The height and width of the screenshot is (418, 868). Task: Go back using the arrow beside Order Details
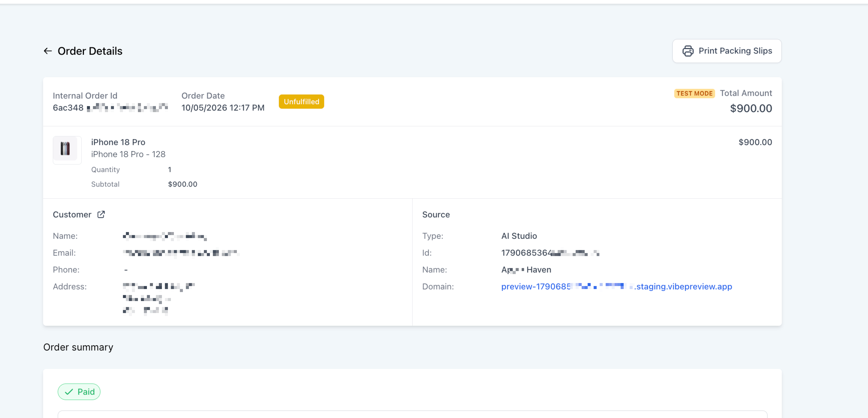pyautogui.click(x=48, y=51)
